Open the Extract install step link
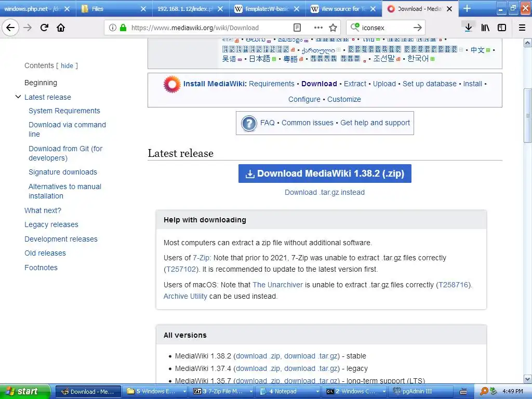The image size is (532, 399). (355, 84)
